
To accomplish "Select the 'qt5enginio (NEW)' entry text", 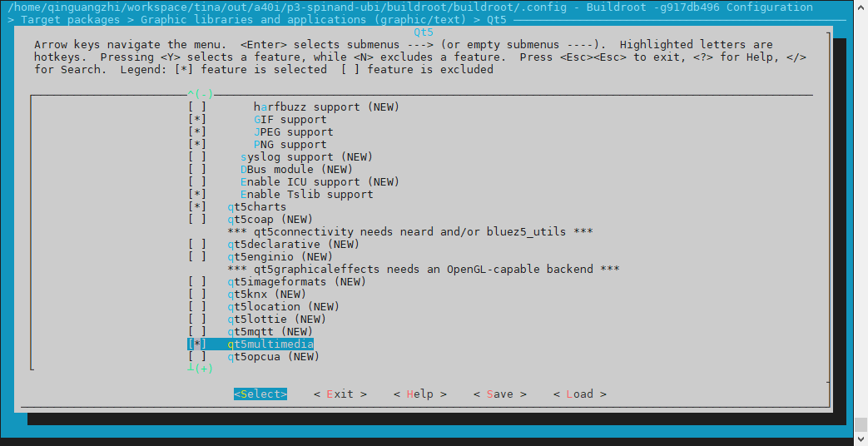I will click(280, 257).
